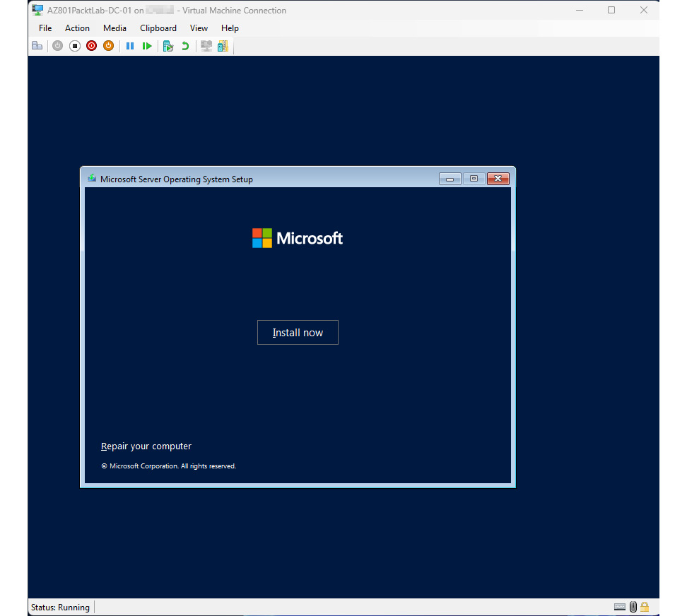Image resolution: width=687 pixels, height=616 pixels.
Task: Click the Repair your computer link
Action: (146, 446)
